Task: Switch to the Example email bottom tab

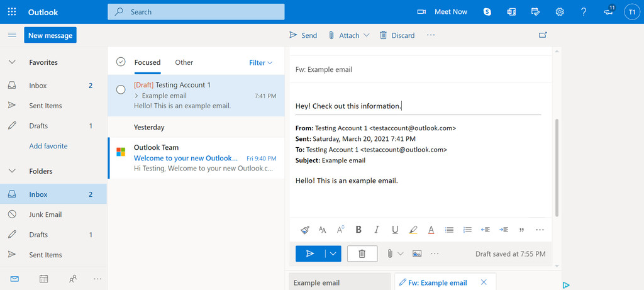Action: click(x=340, y=282)
